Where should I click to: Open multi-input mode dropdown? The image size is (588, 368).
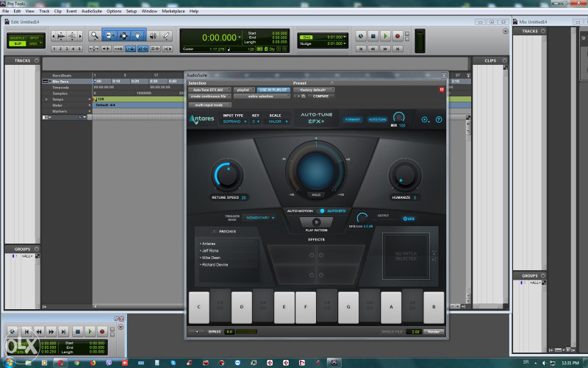coord(209,105)
